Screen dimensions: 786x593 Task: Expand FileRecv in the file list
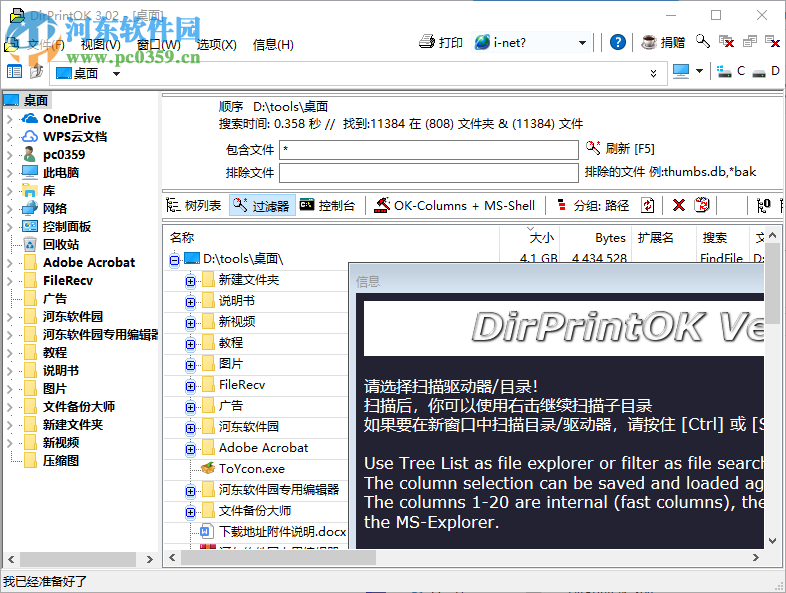190,386
